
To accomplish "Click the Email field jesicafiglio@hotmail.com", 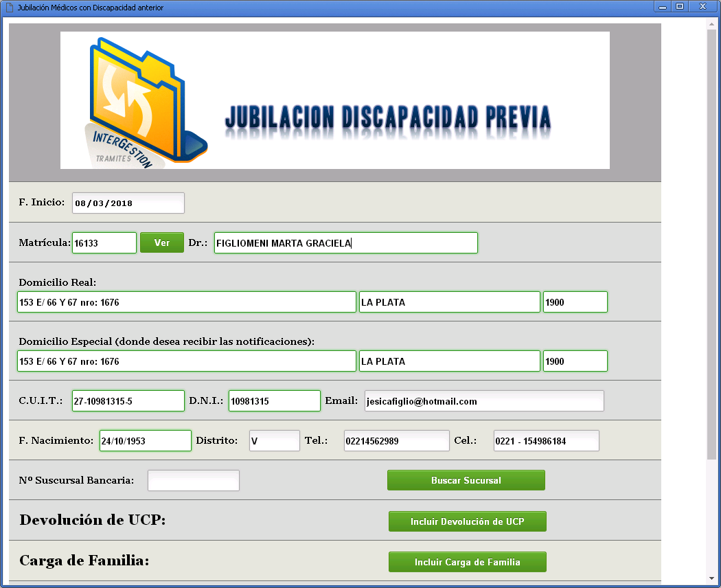I will [x=484, y=400].
